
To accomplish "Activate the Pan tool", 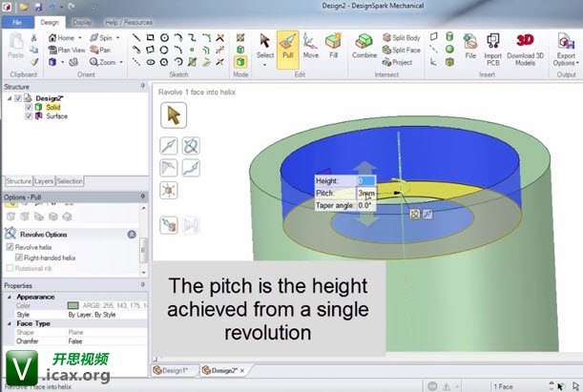I will [100, 50].
